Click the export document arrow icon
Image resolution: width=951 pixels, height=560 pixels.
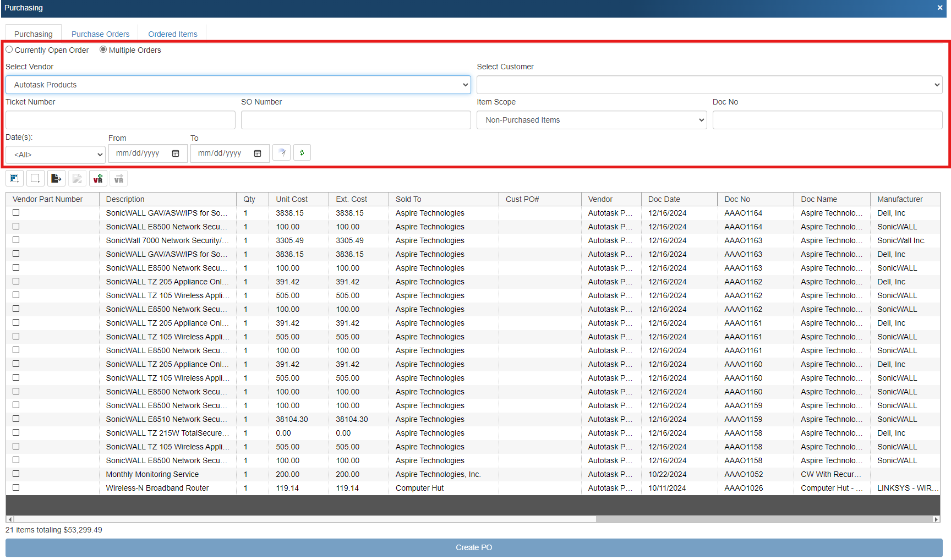coord(56,178)
